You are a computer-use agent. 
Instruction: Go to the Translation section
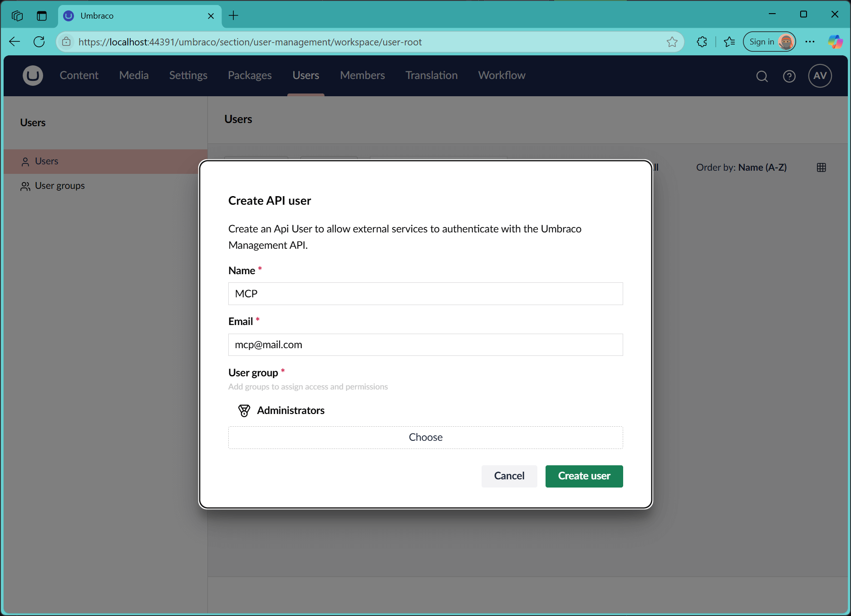pyautogui.click(x=432, y=75)
